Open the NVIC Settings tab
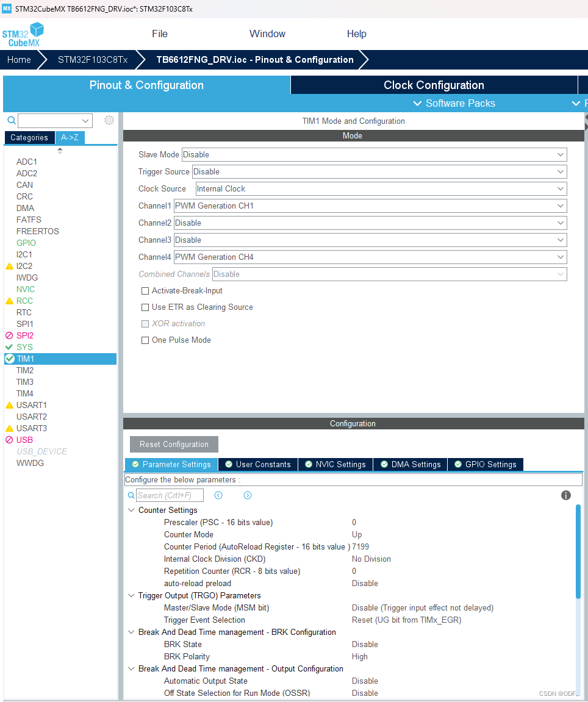Viewport: 588px width, 702px height. (335, 464)
